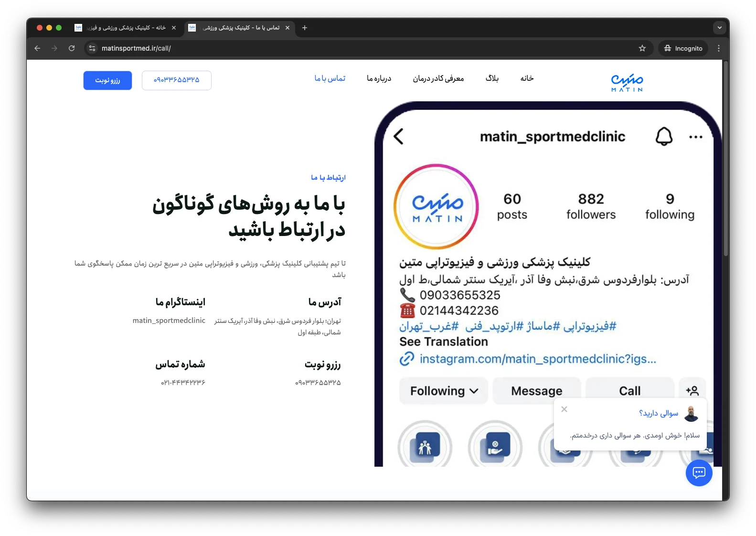756x536 pixels.
Task: Open 'معرفی کادر درمان' nav item
Action: coord(438,78)
